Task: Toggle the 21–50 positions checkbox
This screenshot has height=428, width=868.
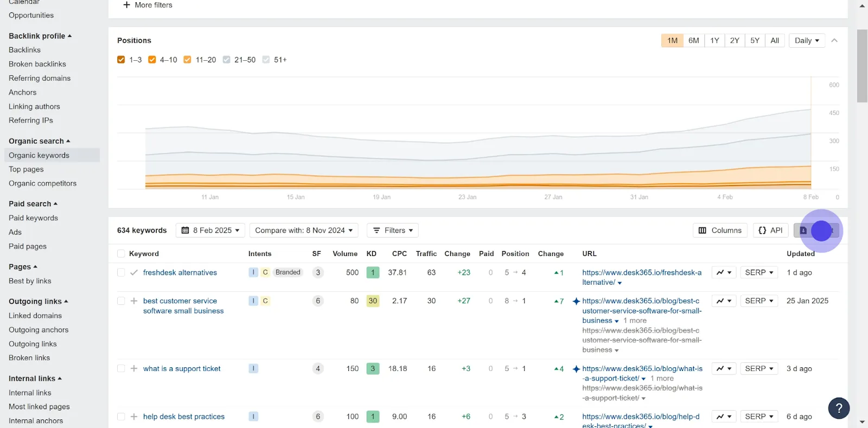Action: [x=226, y=60]
